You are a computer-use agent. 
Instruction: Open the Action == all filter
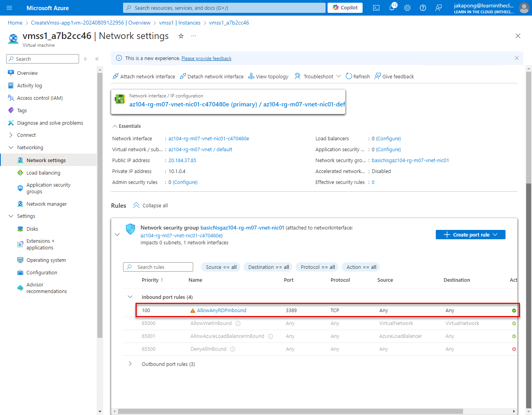point(361,267)
